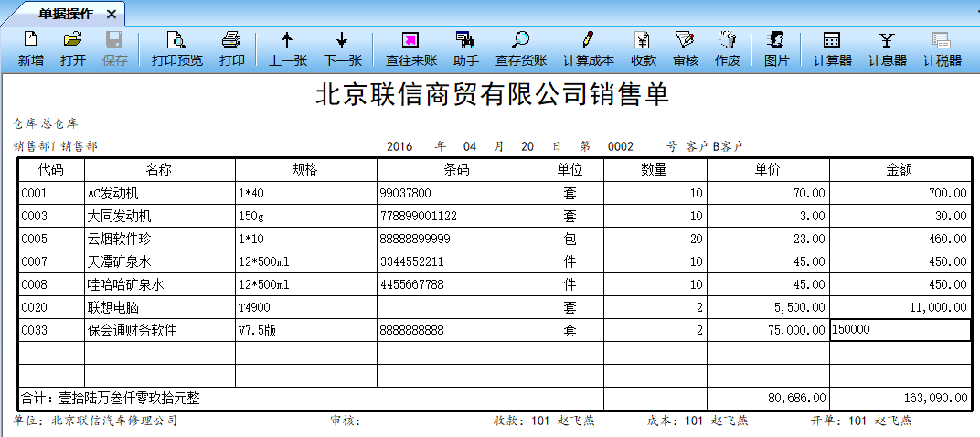Image resolution: width=980 pixels, height=437 pixels.
Task: Select the AC发动机 name cell
Action: point(160,193)
